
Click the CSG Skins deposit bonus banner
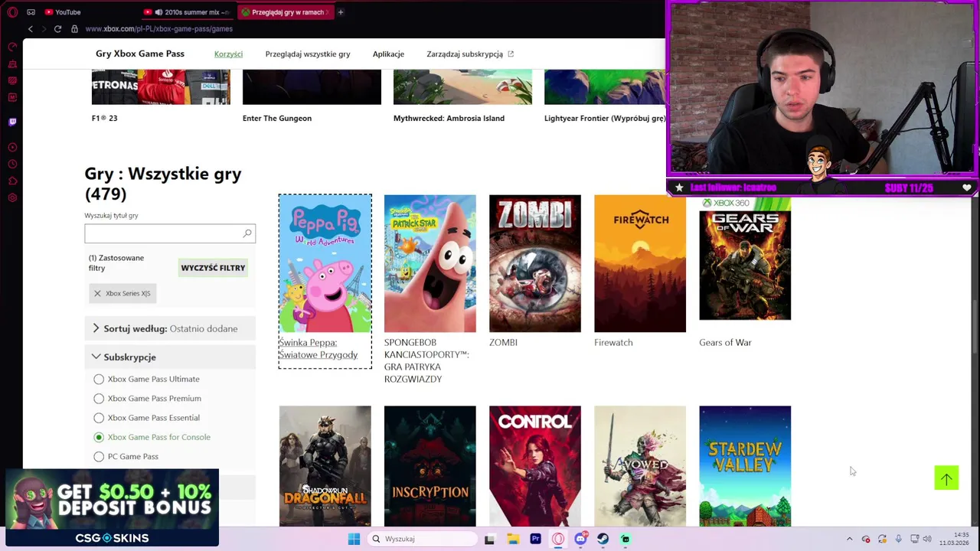click(x=112, y=508)
